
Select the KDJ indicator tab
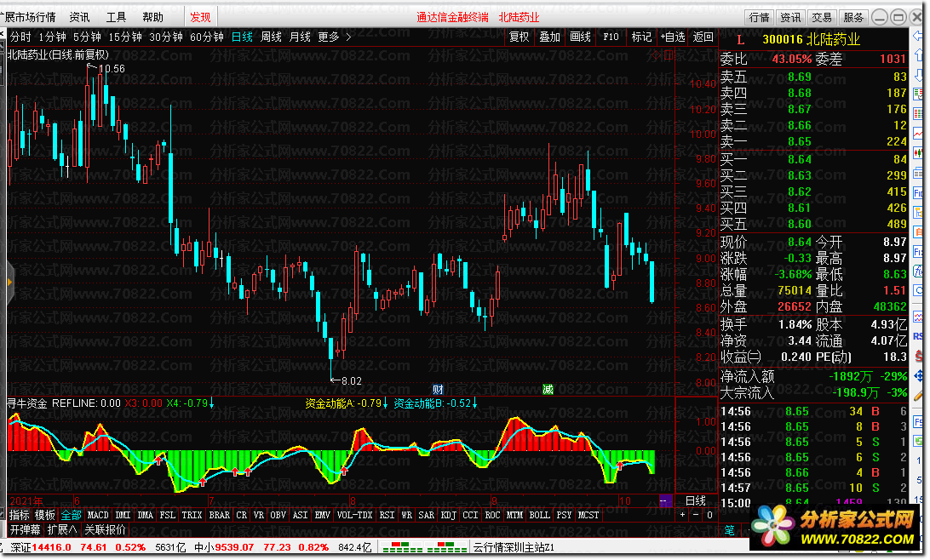(448, 515)
